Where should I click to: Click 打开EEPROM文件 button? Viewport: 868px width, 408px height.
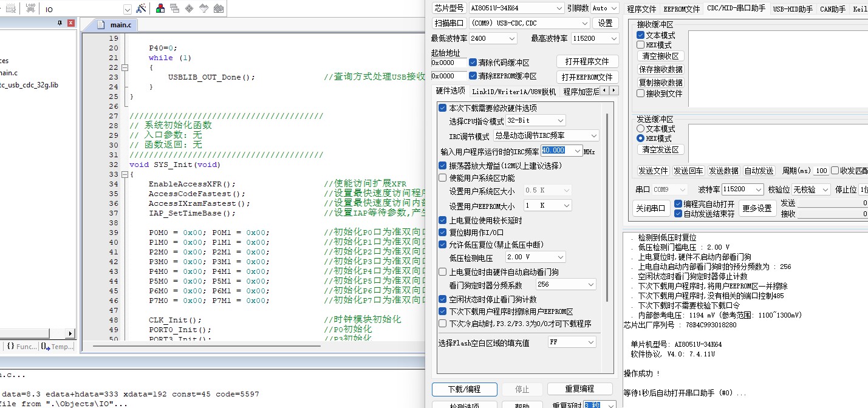click(x=587, y=77)
